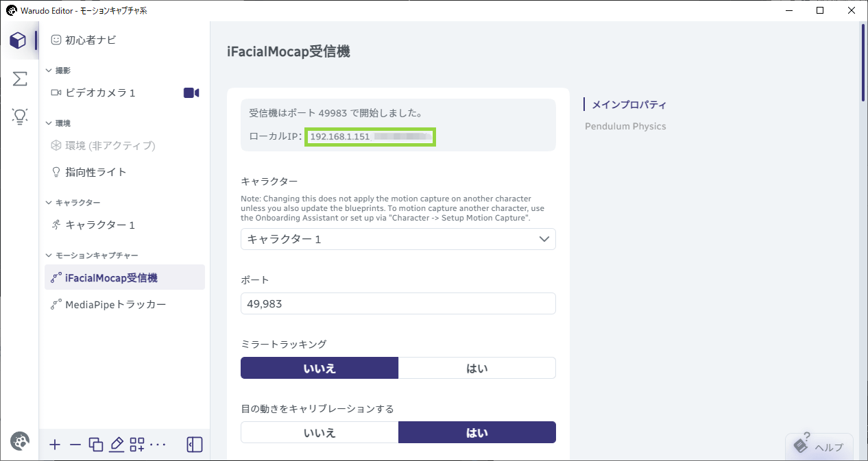Click the iFacialMocap受信機 heading
This screenshot has height=461, width=868.
[x=288, y=51]
